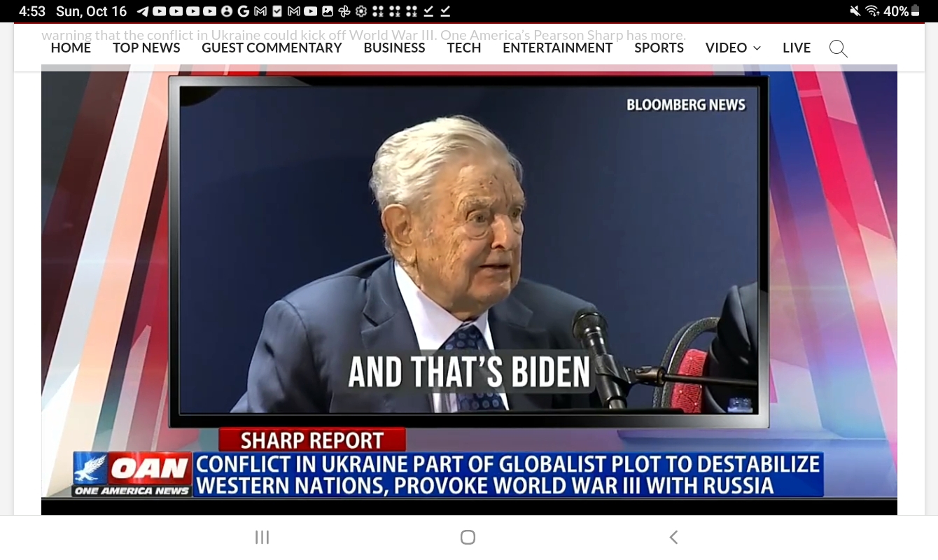
Task: Tap the Wi-Fi signal status icon
Action: coord(872,11)
